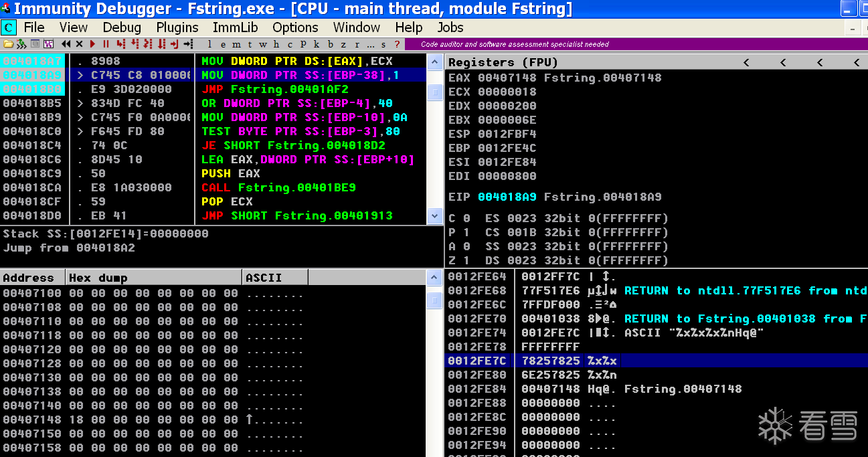Open the File menu
The image size is (868, 457).
tap(34, 27)
